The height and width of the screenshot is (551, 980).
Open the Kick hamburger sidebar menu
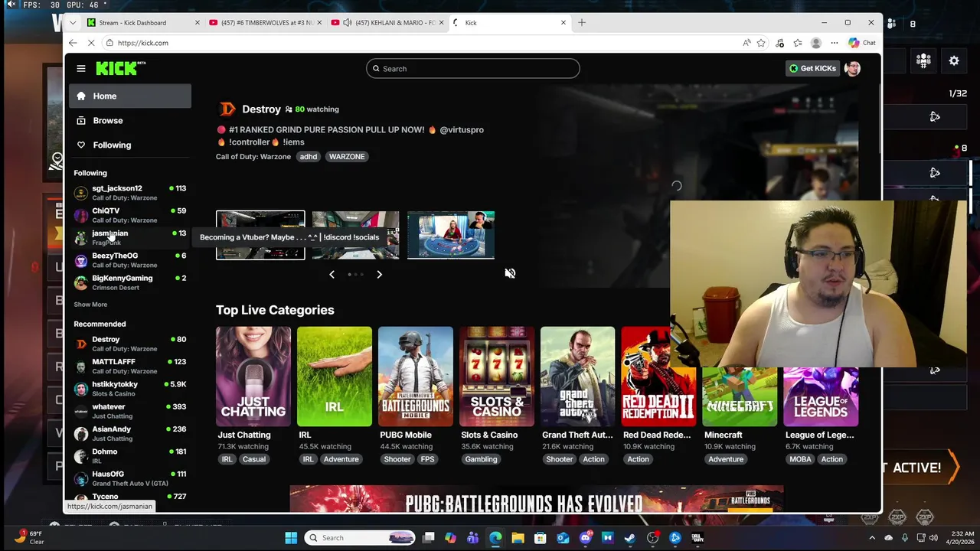[81, 69]
